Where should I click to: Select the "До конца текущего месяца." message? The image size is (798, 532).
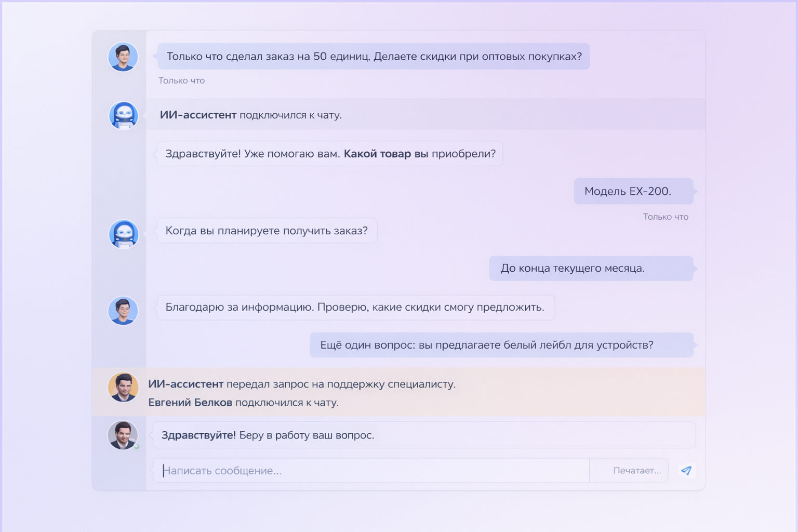click(591, 268)
